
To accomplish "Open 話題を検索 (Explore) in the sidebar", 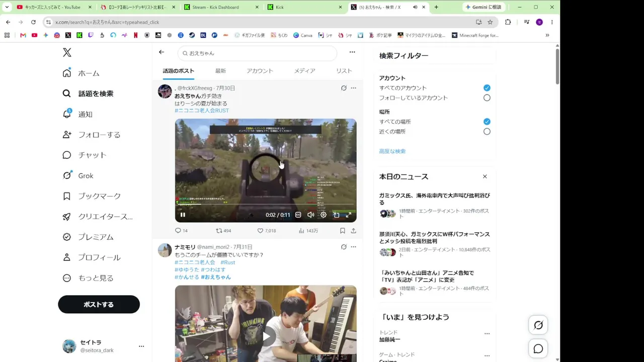I will pyautogui.click(x=88, y=94).
